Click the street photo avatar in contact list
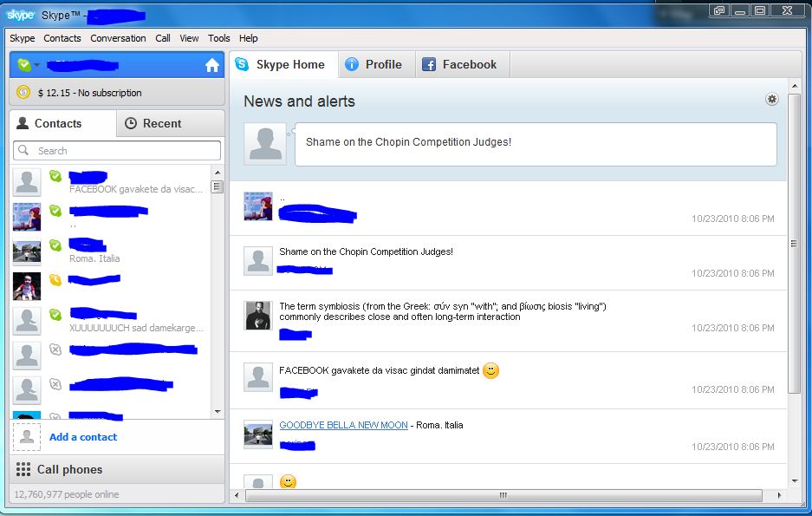The height and width of the screenshot is (516, 812). click(26, 251)
